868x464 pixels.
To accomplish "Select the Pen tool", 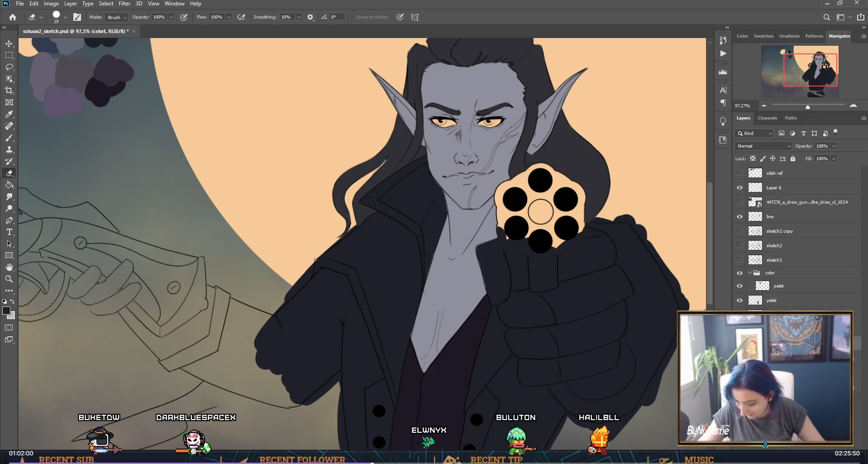I will [x=9, y=220].
